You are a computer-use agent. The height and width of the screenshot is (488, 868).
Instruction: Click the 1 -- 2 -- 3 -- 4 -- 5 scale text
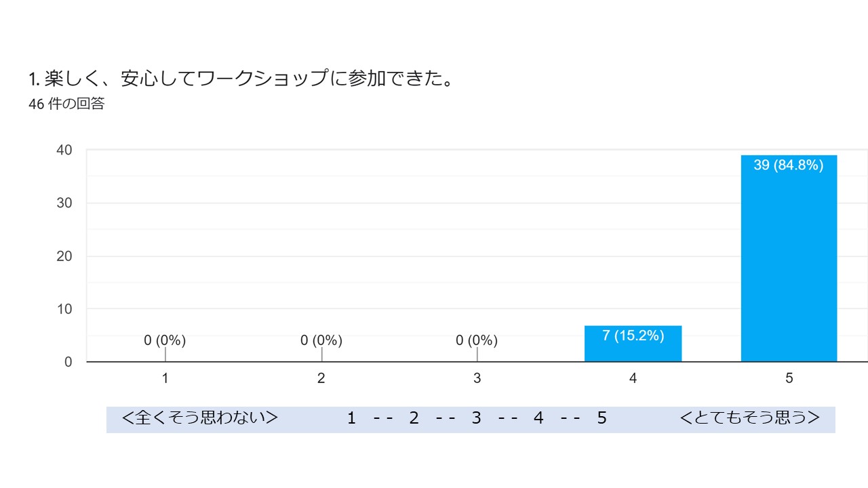[x=477, y=419]
